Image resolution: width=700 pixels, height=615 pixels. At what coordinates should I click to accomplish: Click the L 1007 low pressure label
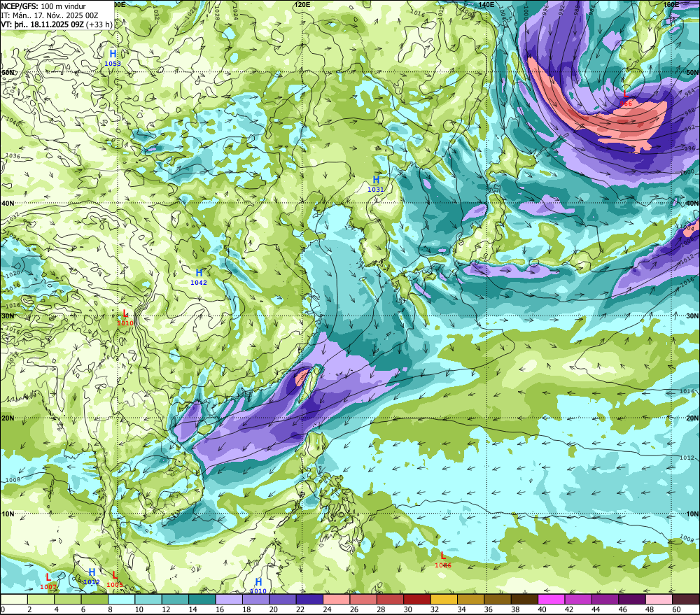coord(48,581)
